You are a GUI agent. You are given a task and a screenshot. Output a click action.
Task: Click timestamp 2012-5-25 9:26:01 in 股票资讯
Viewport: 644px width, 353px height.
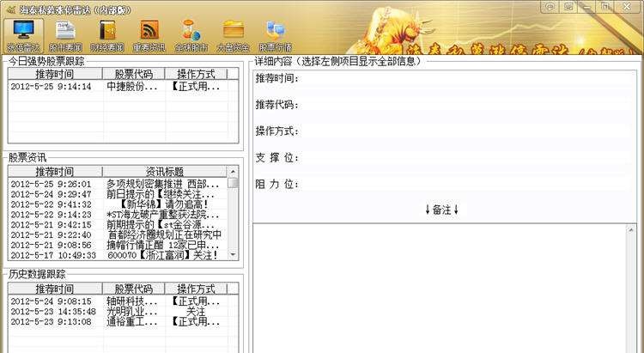pos(51,184)
